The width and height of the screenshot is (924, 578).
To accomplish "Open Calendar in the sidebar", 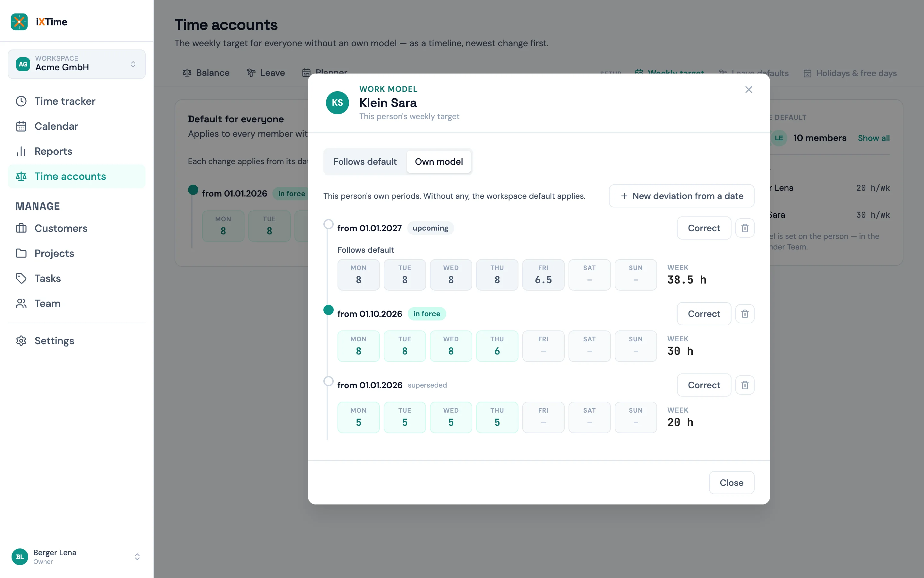I will tap(76, 126).
